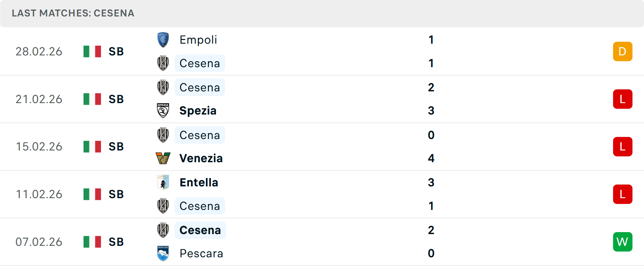Click the 15.02.26 match date
Image resolution: width=644 pixels, height=266 pixels.
point(39,147)
